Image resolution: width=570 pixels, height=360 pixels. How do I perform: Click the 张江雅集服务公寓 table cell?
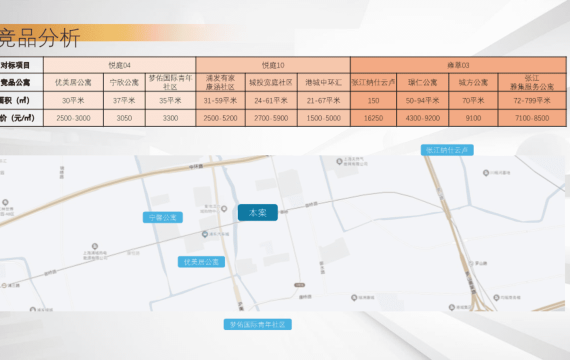[x=532, y=83]
